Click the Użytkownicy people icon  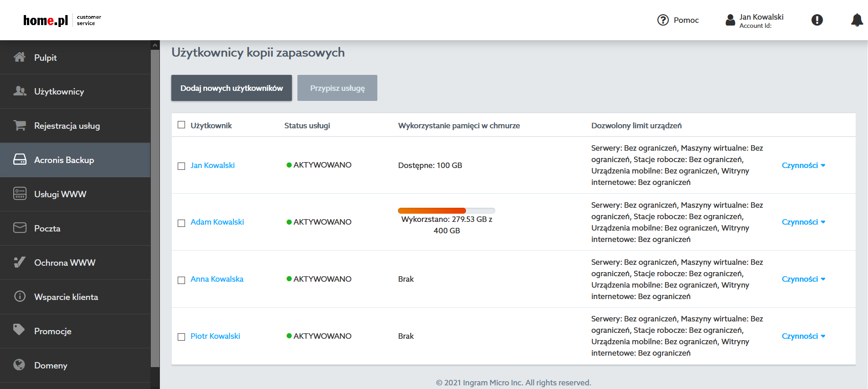click(20, 91)
